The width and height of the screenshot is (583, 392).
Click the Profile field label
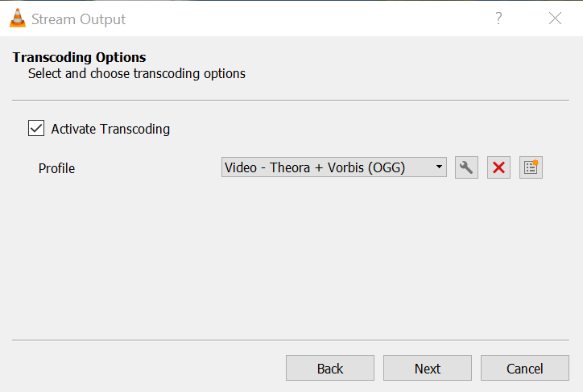pos(56,168)
